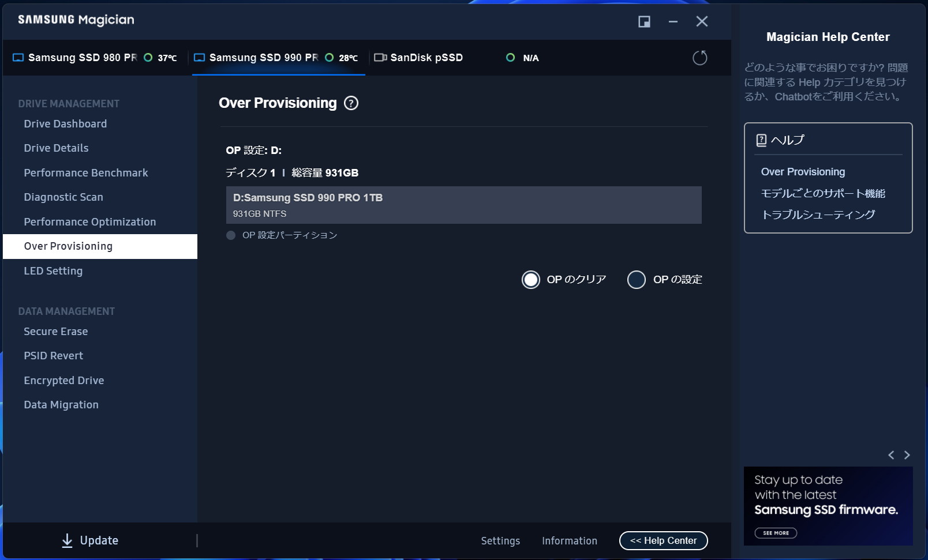Click the OP 設定パーティション legend dot
Image resolution: width=928 pixels, height=560 pixels.
pos(231,235)
